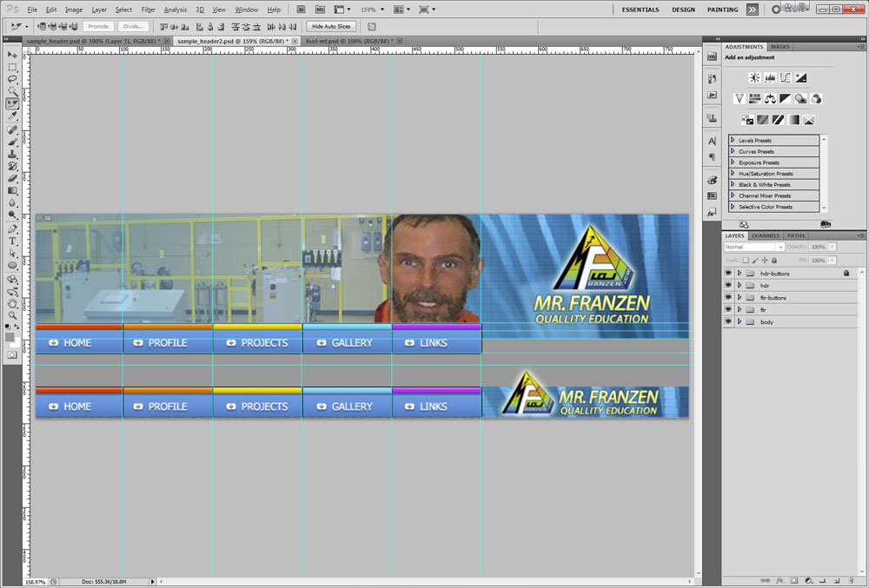The height and width of the screenshot is (588, 869).
Task: Expand Curves Presets list
Action: click(x=733, y=151)
